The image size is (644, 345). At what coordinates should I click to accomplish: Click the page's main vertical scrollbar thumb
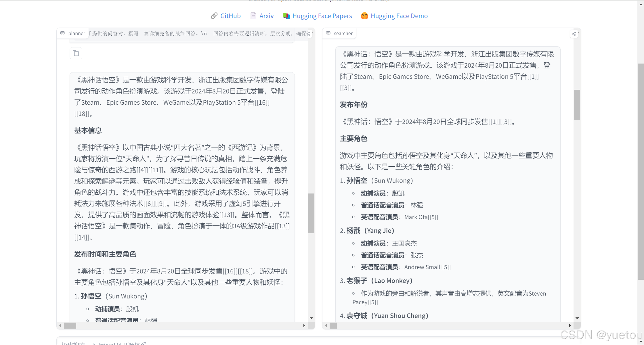641,171
